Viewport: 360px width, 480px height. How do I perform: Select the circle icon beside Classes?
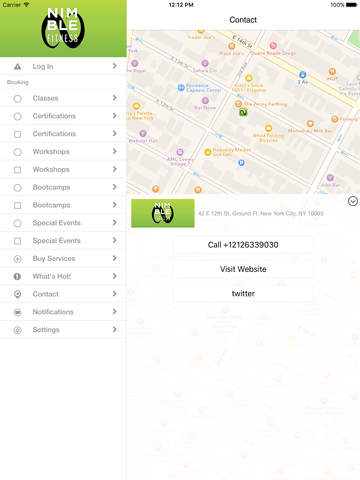(x=18, y=99)
